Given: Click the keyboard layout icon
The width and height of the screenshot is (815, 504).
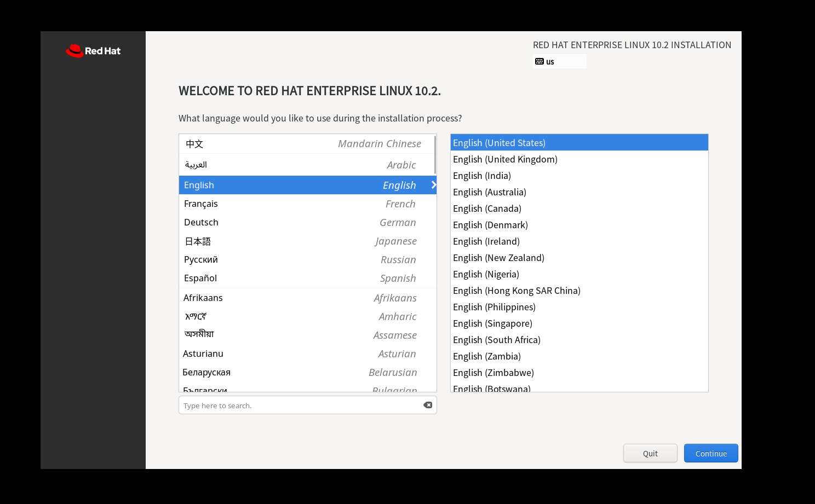Looking at the screenshot, I should coord(539,61).
